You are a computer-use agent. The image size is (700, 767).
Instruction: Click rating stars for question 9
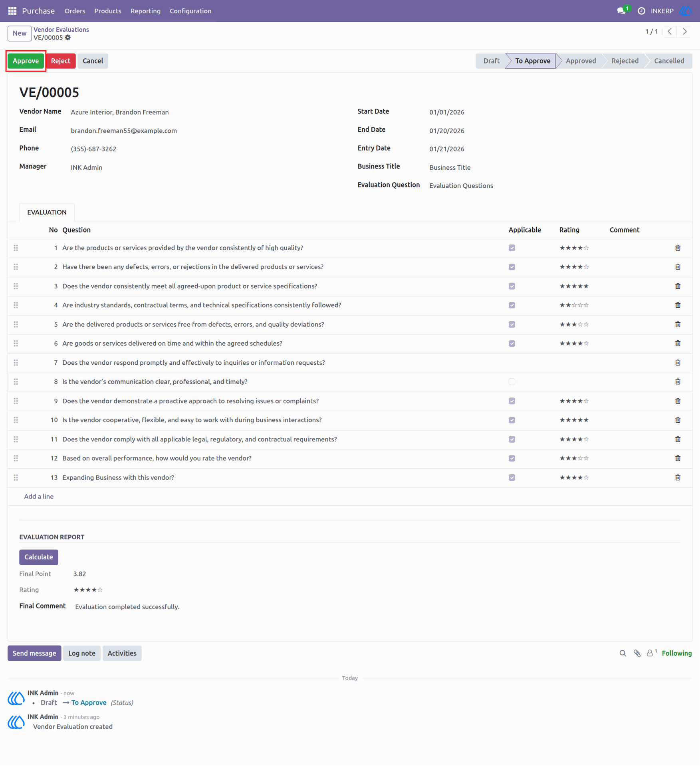tap(574, 401)
